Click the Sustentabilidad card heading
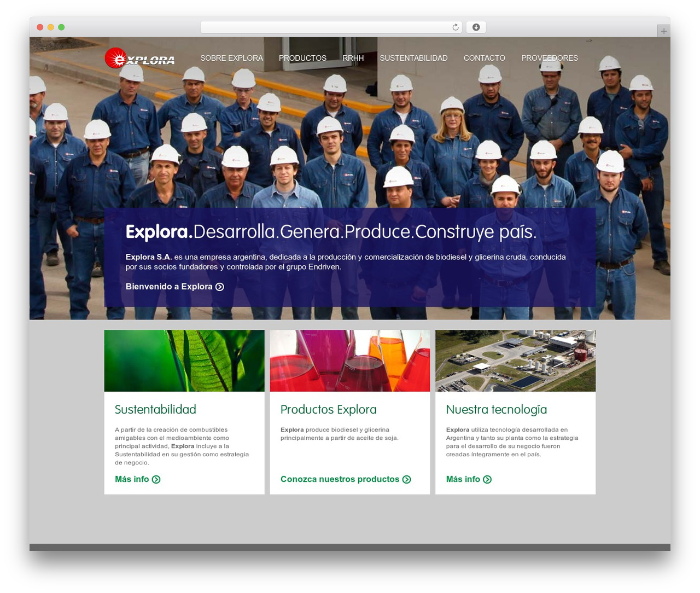This screenshot has height=593, width=700. click(x=155, y=410)
